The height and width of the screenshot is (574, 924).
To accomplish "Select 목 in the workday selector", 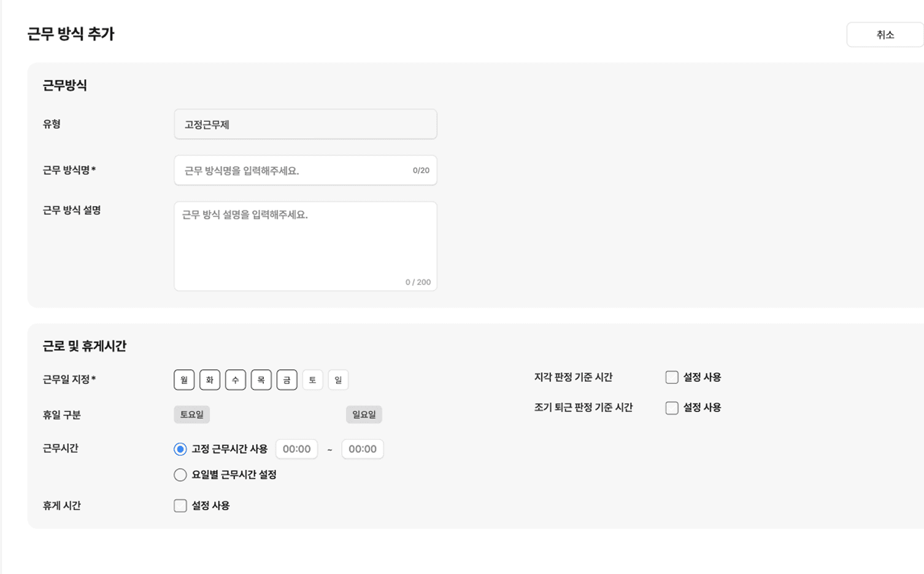I will [x=261, y=380].
